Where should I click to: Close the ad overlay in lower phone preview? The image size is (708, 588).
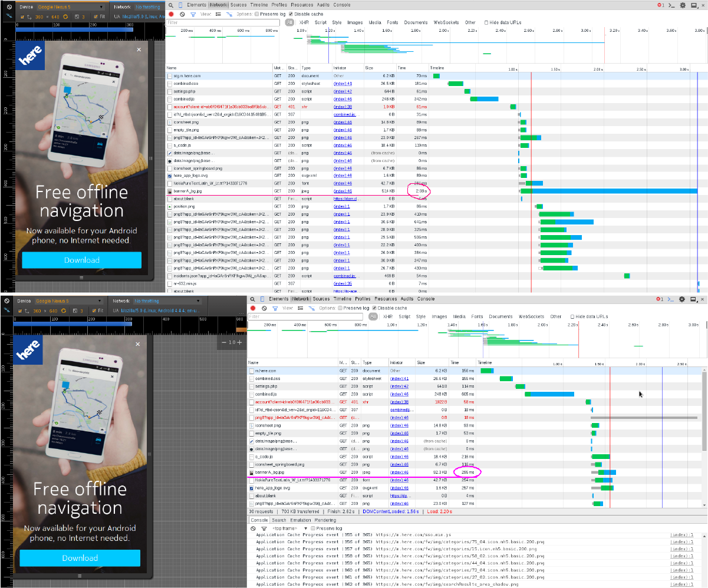pyautogui.click(x=138, y=344)
